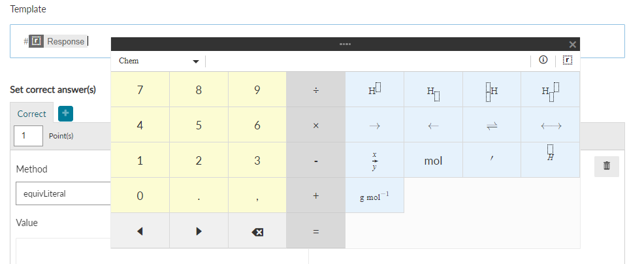Select the Correct answer tab

tap(31, 114)
